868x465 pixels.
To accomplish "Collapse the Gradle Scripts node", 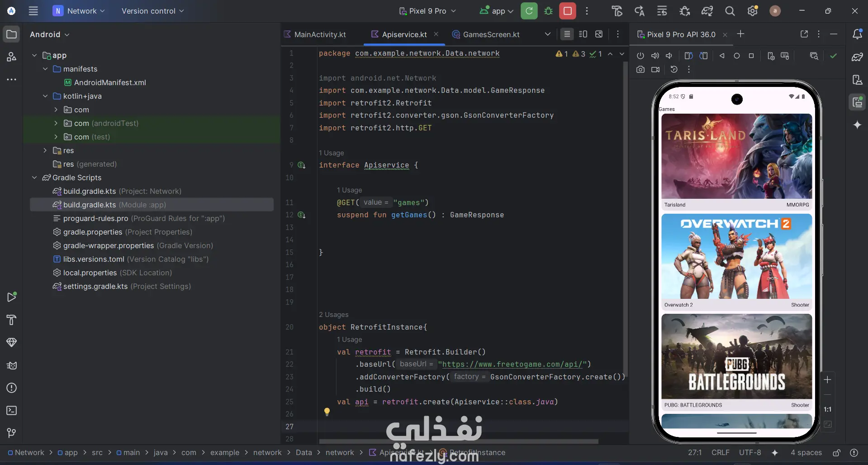I will click(34, 177).
